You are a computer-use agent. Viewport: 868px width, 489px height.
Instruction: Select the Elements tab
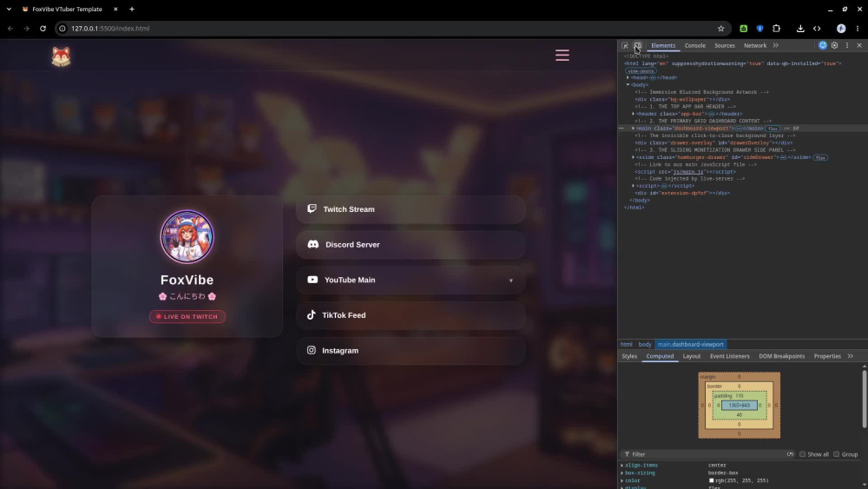(x=663, y=45)
